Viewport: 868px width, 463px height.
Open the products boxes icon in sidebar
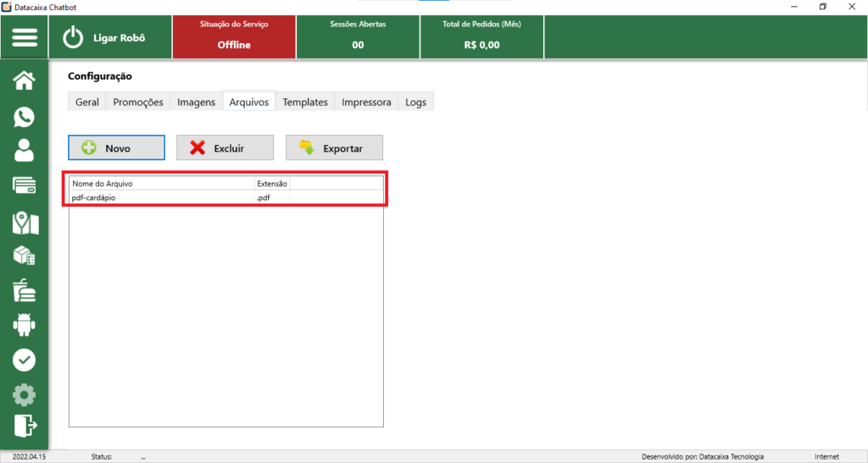[25, 256]
